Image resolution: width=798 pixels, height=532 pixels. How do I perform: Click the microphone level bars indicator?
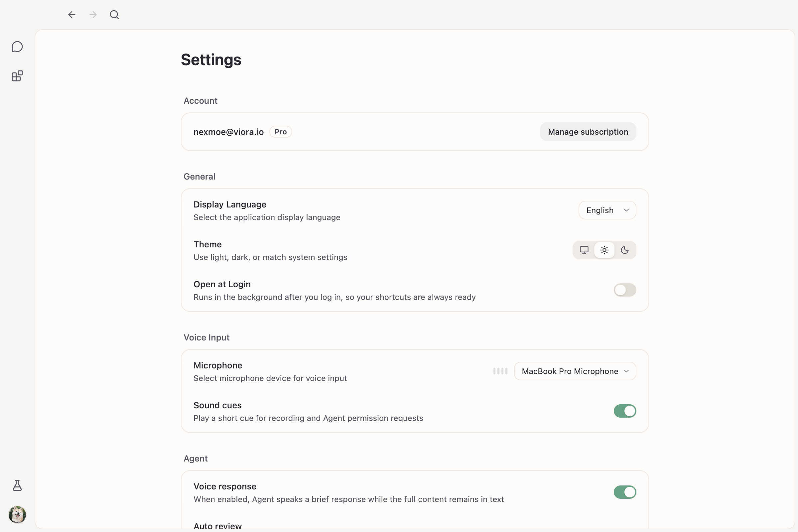500,371
